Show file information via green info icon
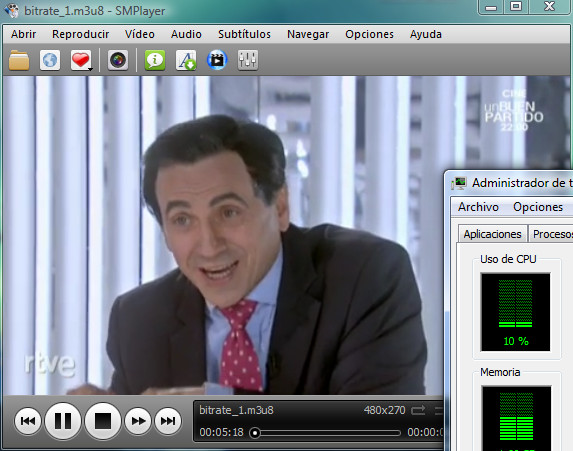573x451 pixels. (x=155, y=60)
